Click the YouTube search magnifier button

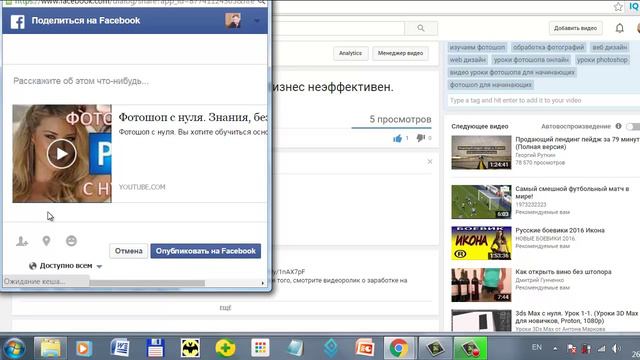coord(421,28)
